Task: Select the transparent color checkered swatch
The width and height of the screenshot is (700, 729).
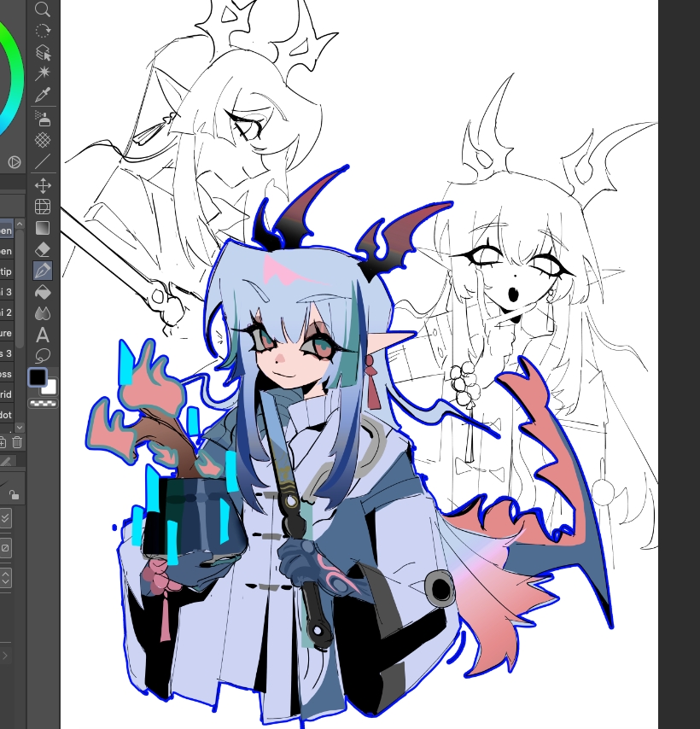Action: [x=43, y=402]
